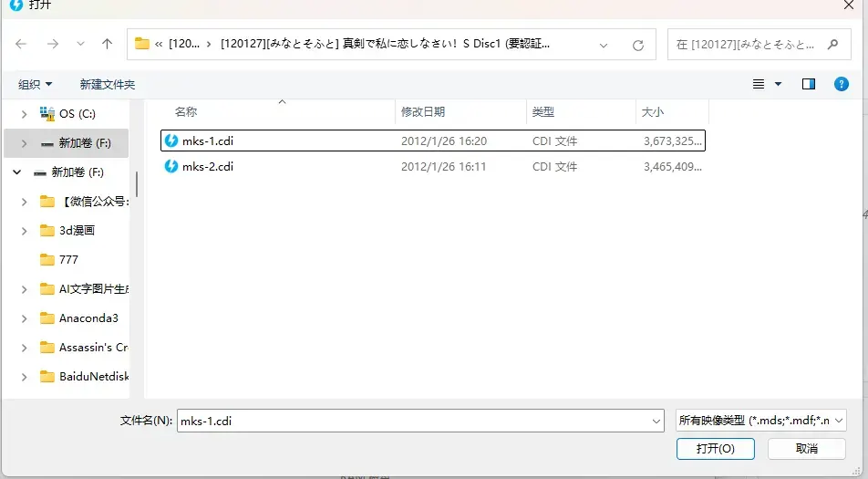Create a folder with 新建文件夹
Viewport: 868px width, 479px height.
tap(108, 84)
